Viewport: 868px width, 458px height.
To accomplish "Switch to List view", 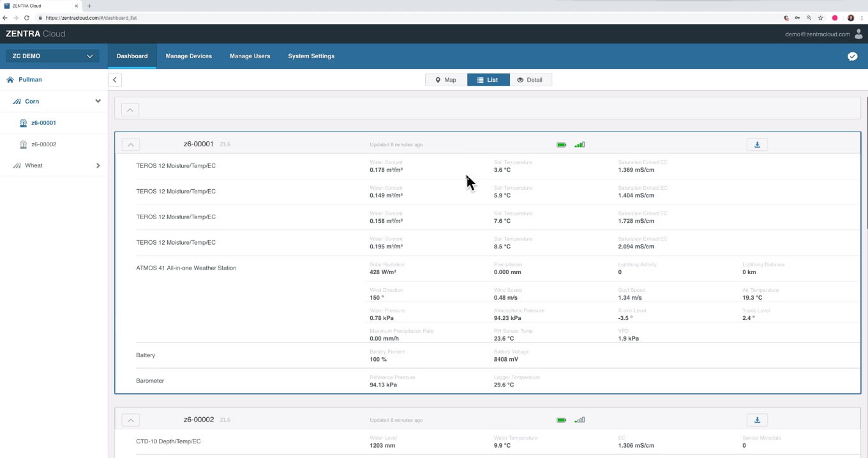I will pos(488,80).
